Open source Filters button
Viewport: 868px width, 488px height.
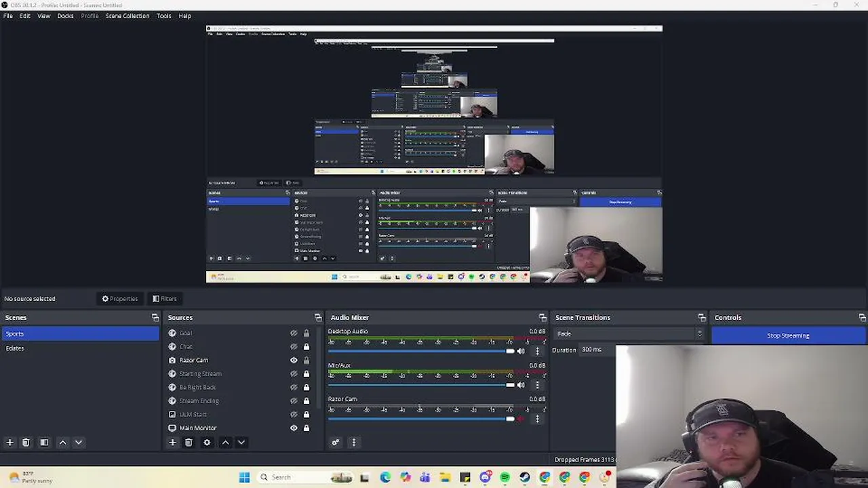(x=165, y=298)
